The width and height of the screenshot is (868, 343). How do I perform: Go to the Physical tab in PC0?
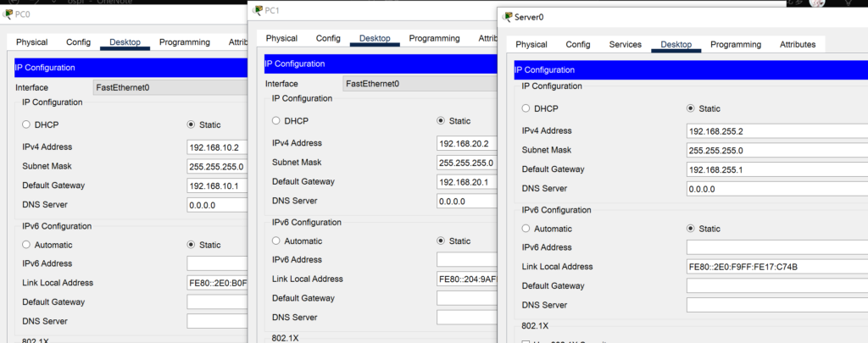click(x=31, y=41)
